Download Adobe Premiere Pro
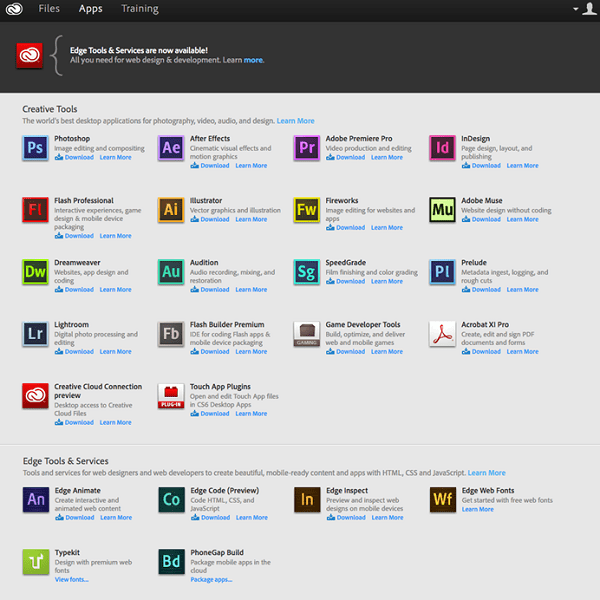The width and height of the screenshot is (600, 600). coord(346,157)
